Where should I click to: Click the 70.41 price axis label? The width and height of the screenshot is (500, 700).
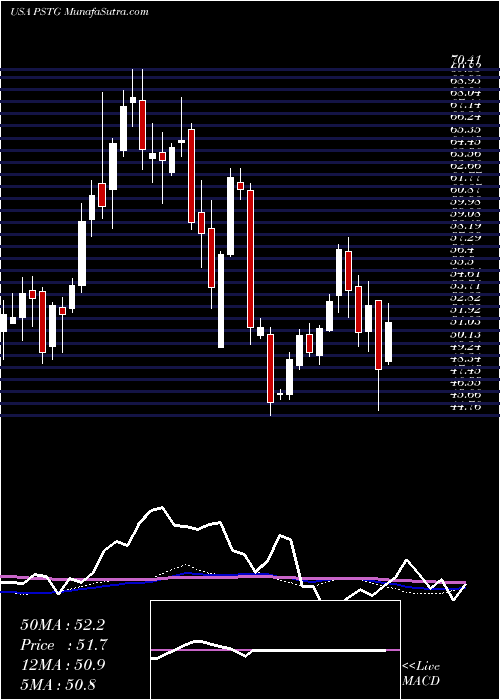coord(466,58)
